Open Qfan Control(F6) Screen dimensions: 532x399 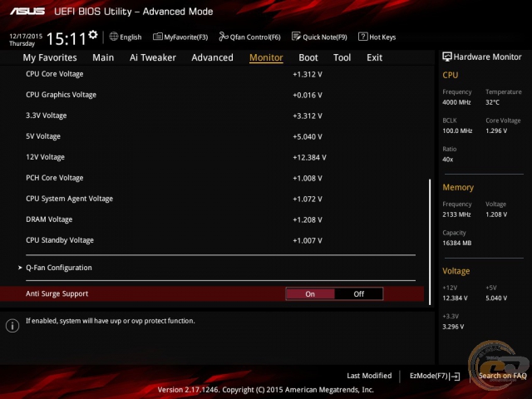point(249,37)
